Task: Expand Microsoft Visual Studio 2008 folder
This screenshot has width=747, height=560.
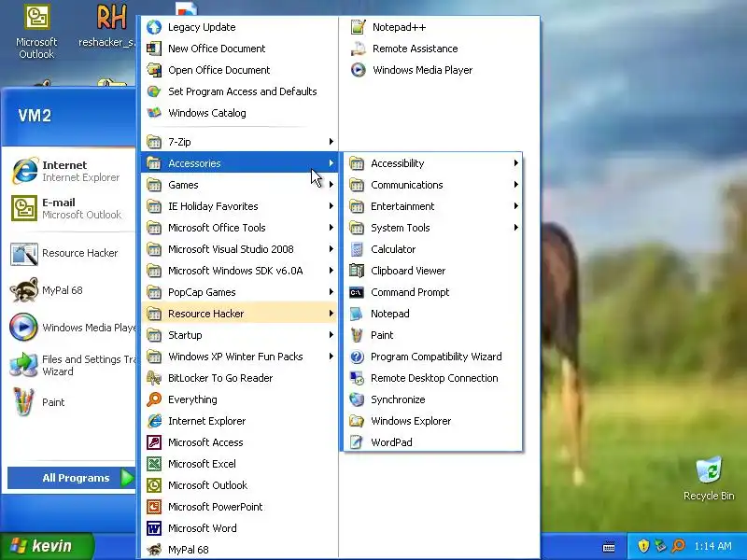Action: (240, 249)
